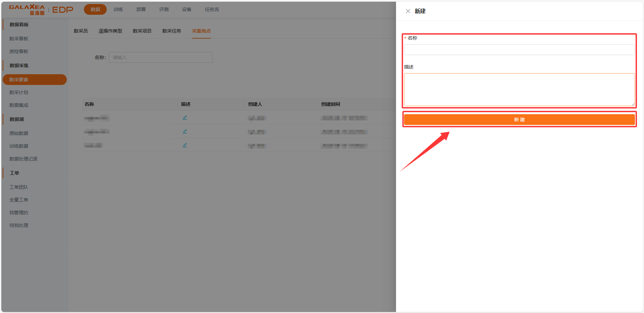Switch to the 遥操作类型 tab

(110, 31)
